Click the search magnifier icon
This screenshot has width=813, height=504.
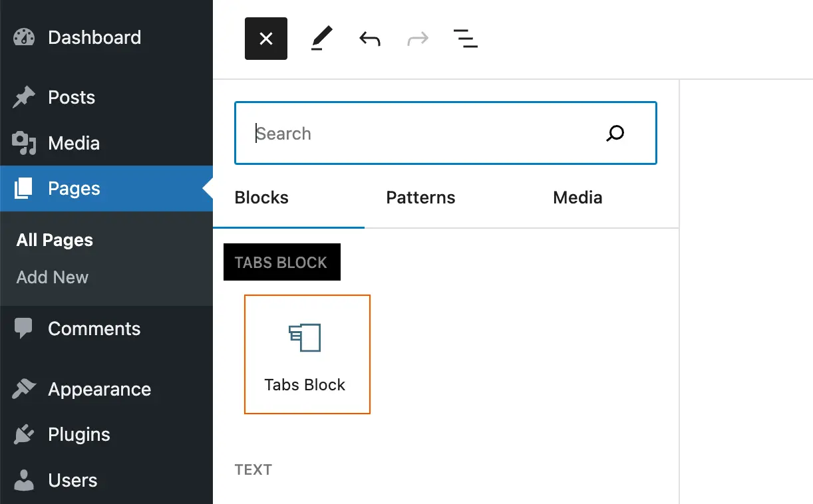(x=615, y=133)
